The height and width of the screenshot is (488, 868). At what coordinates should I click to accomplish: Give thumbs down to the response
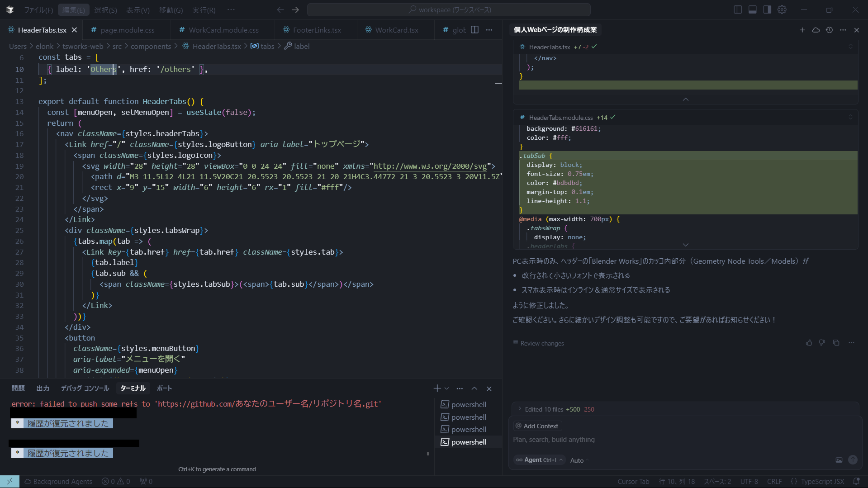[822, 343]
